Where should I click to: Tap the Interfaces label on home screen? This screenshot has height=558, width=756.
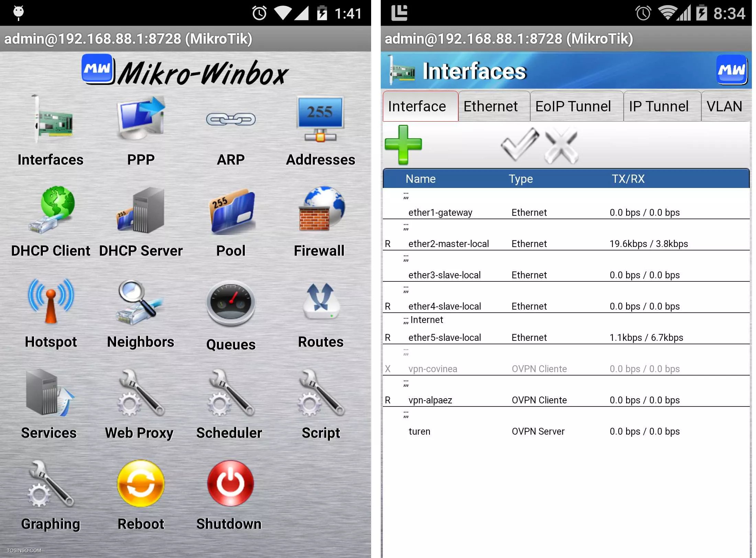[51, 160]
